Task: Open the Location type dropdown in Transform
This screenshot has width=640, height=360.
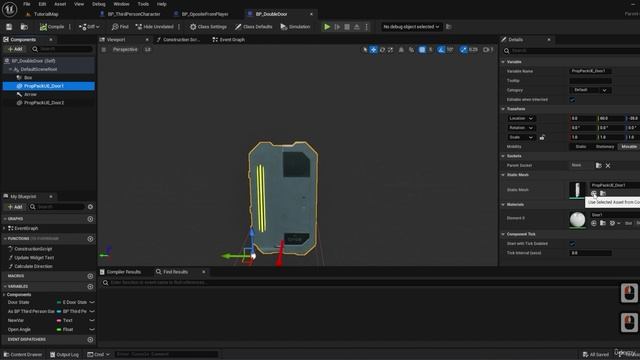Action: coord(521,118)
